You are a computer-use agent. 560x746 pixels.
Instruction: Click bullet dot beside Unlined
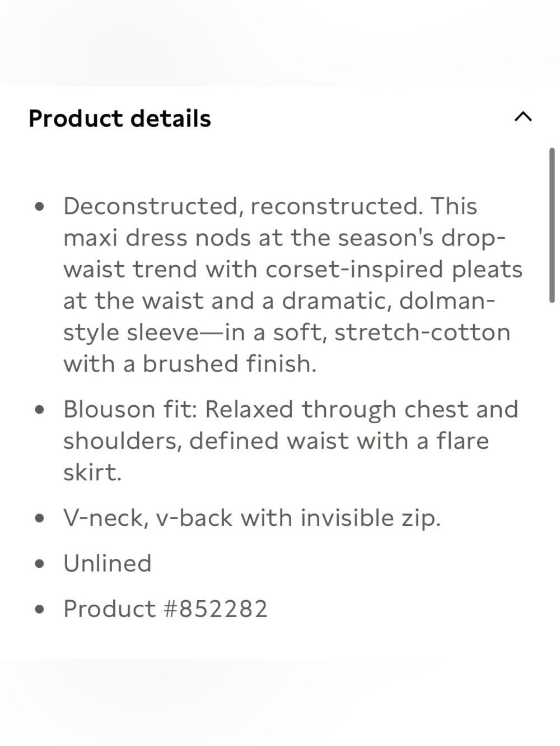[x=39, y=564]
